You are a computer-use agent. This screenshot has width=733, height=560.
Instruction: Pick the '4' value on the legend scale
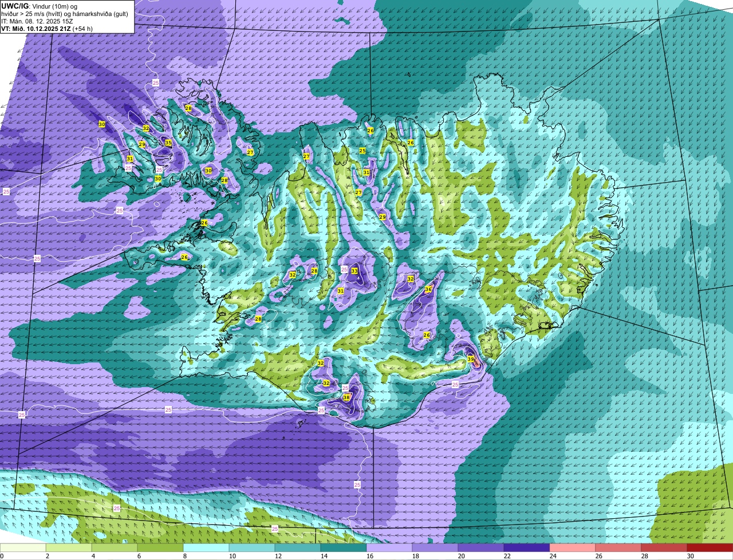pyautogui.click(x=93, y=556)
